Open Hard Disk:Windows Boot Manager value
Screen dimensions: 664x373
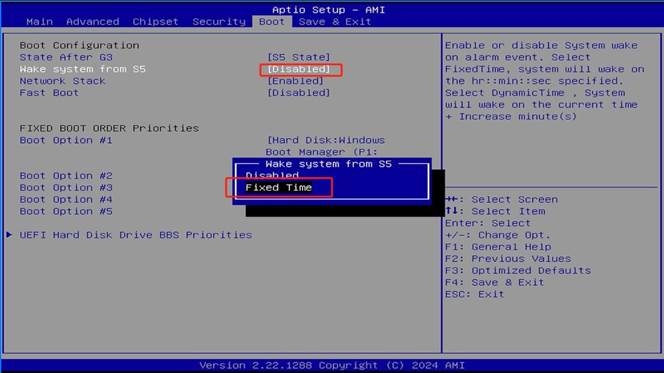tap(325, 146)
